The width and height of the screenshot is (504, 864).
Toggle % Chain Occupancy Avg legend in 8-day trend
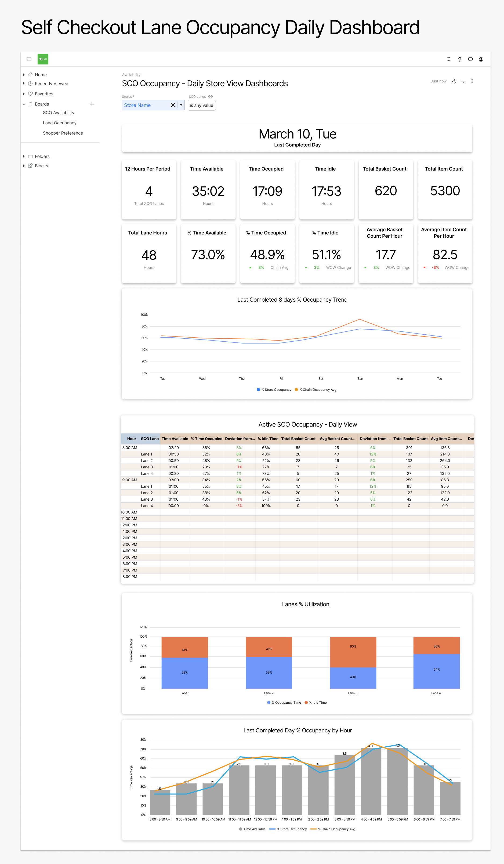[316, 389]
